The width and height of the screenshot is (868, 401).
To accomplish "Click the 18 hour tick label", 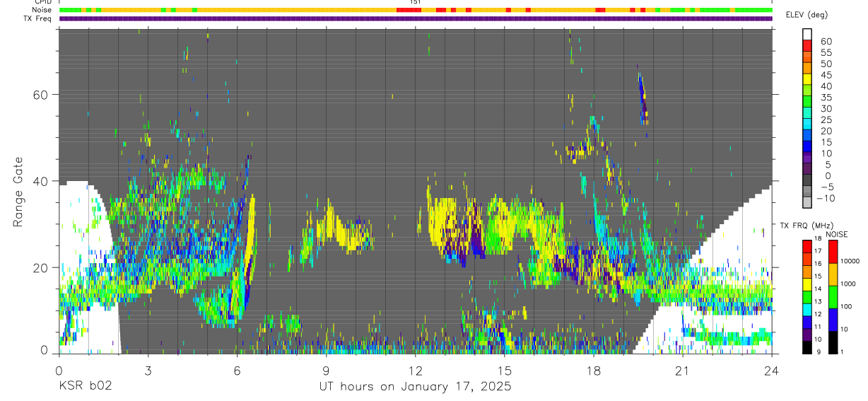I will pos(594,370).
